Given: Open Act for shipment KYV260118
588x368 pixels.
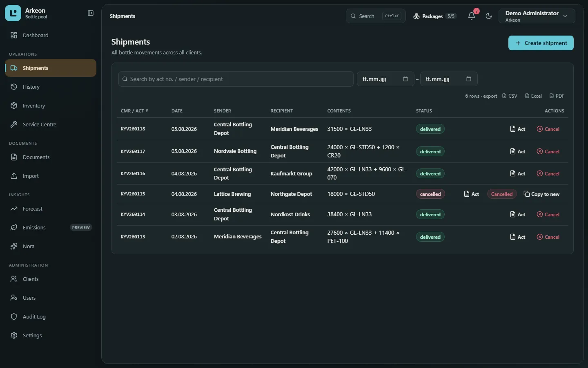Looking at the screenshot, I should point(517,129).
